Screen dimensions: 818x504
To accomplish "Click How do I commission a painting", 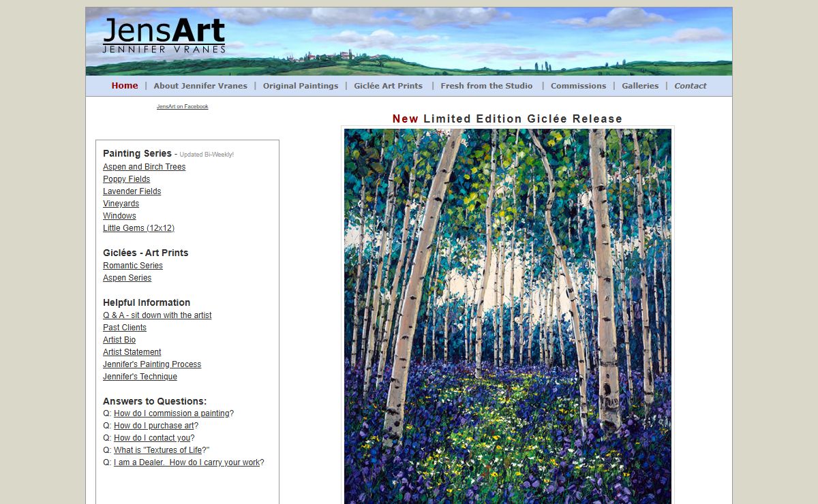I will [x=172, y=413].
